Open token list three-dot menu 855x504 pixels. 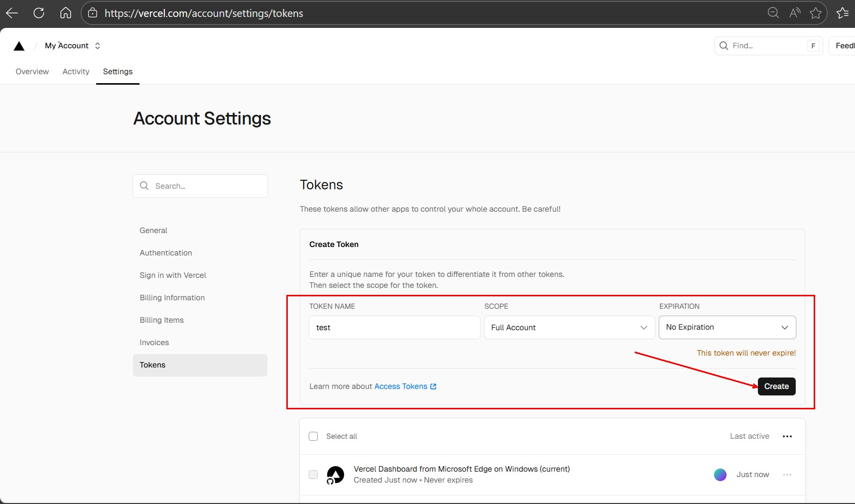(787, 436)
